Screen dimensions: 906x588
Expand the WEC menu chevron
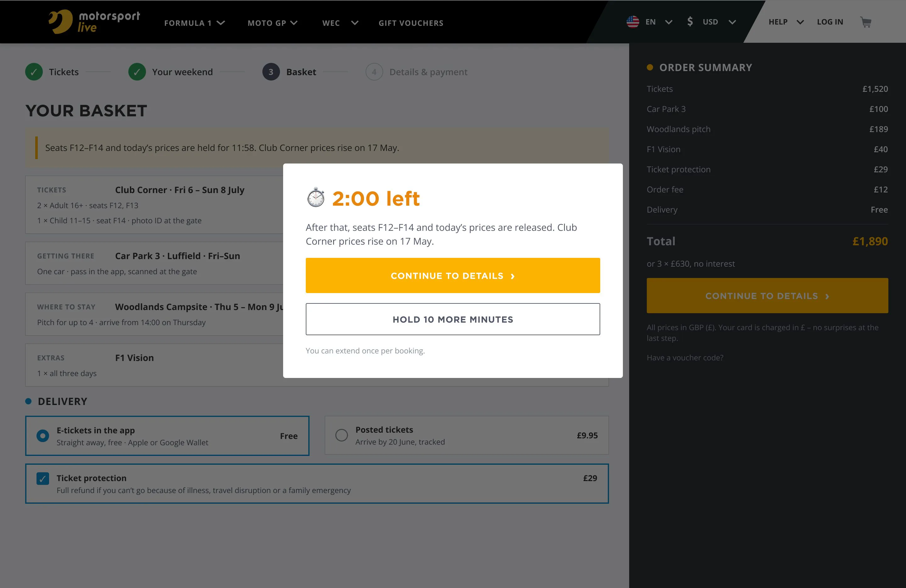pos(355,23)
